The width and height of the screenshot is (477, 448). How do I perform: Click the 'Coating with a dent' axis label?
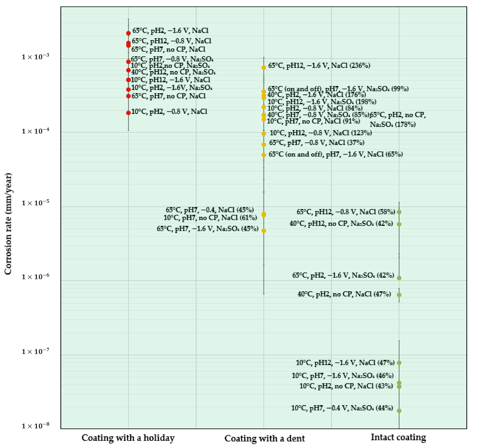(264, 438)
